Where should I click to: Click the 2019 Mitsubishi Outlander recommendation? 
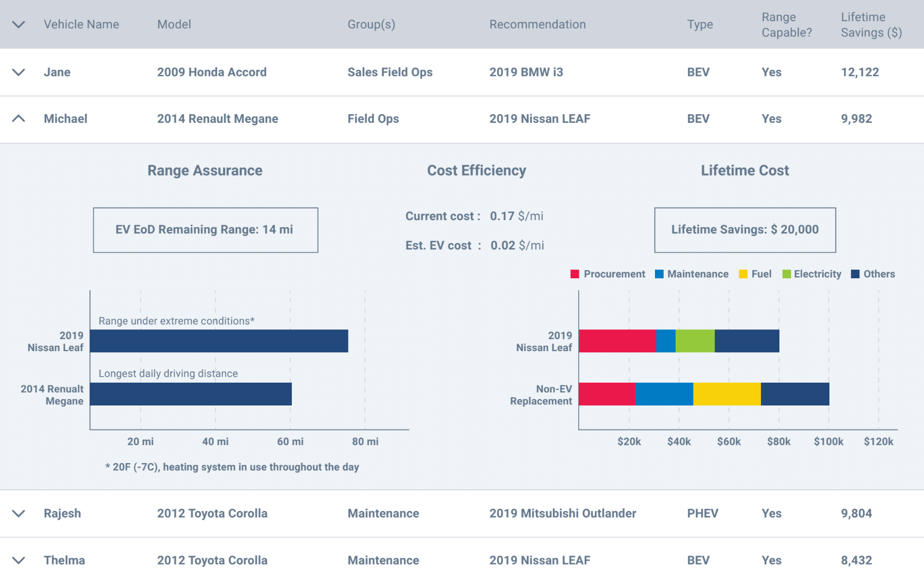pos(563,514)
